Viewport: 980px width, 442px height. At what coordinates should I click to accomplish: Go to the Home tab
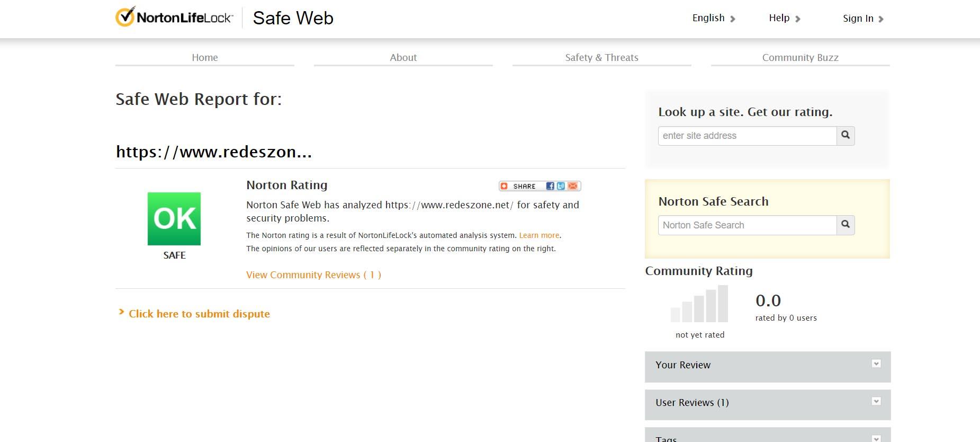tap(205, 57)
